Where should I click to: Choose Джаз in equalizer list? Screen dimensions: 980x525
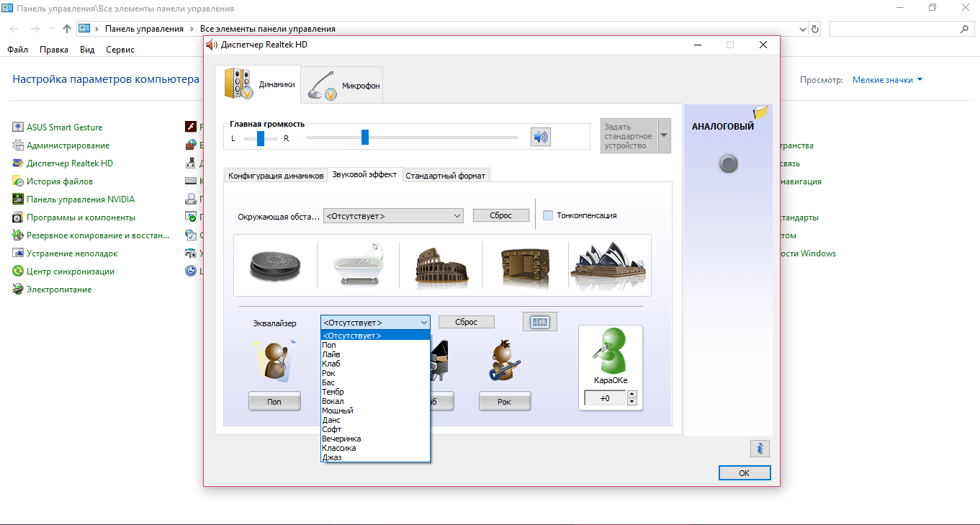[x=375, y=457]
